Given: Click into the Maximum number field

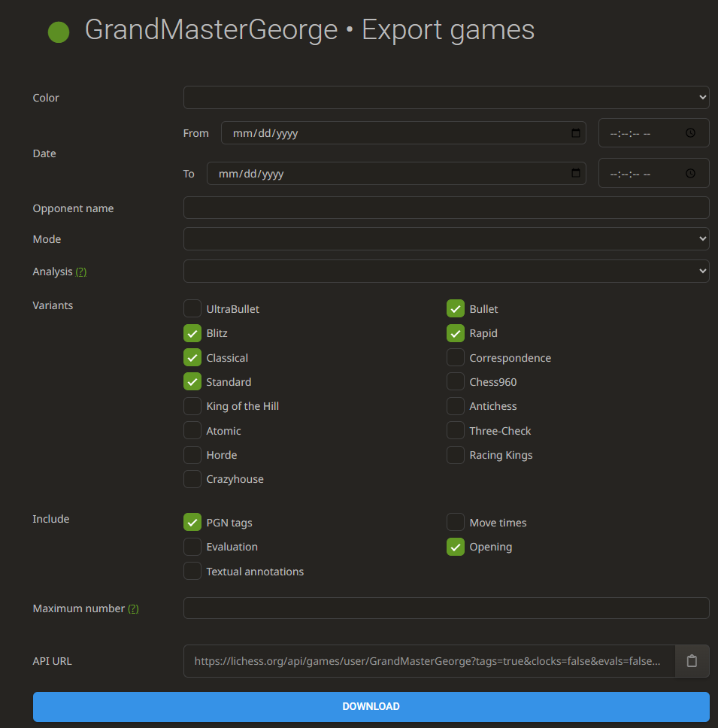Looking at the screenshot, I should click(446, 608).
